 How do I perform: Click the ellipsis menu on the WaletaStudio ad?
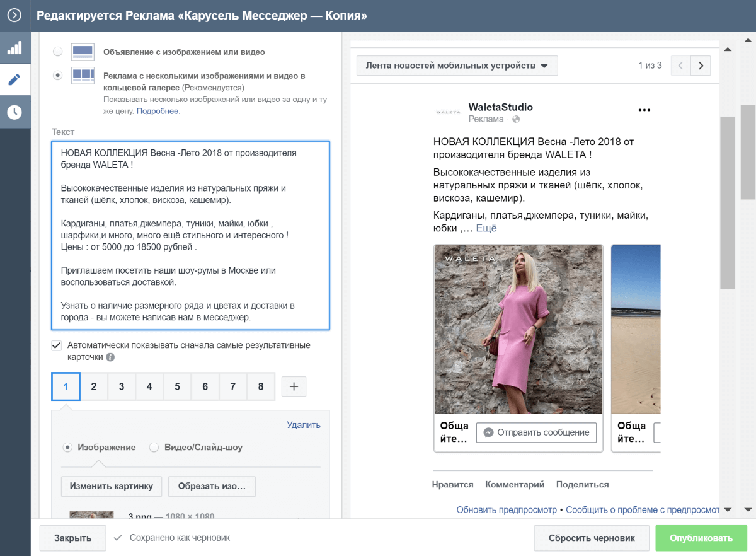point(644,109)
